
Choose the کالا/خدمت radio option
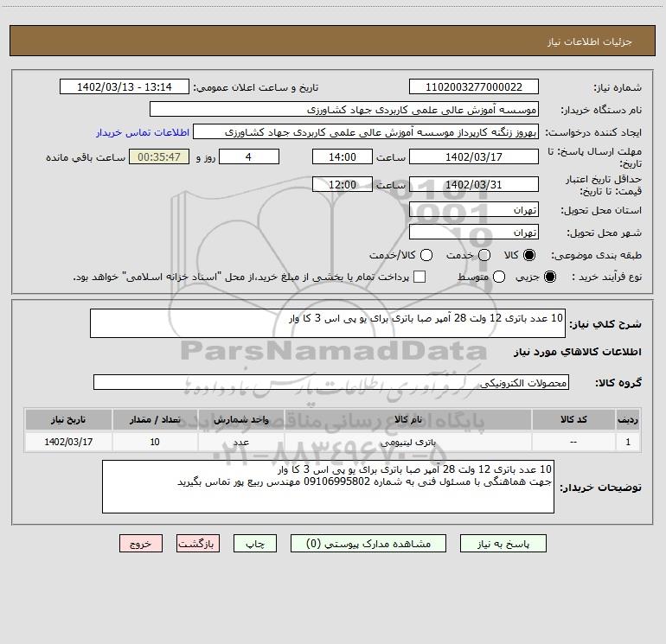[426, 255]
